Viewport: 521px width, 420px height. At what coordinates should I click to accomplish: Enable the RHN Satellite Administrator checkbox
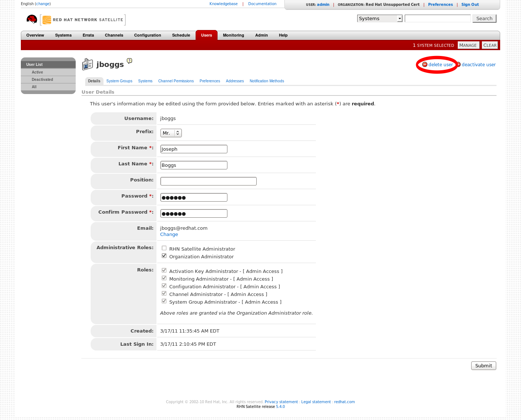tap(164, 248)
